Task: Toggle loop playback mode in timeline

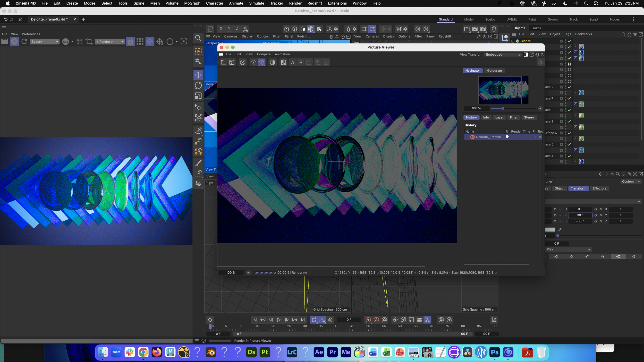Action: pyautogui.click(x=314, y=320)
